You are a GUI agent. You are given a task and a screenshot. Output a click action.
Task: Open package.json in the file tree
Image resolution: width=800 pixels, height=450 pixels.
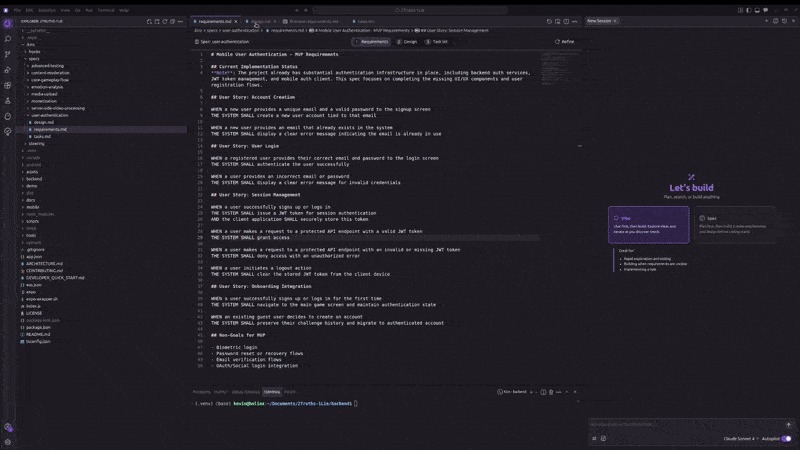[38, 327]
